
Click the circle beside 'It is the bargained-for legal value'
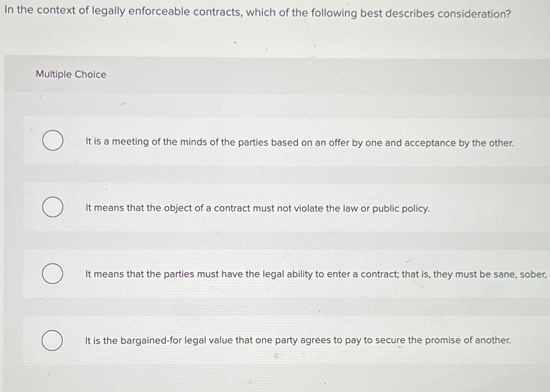53,340
